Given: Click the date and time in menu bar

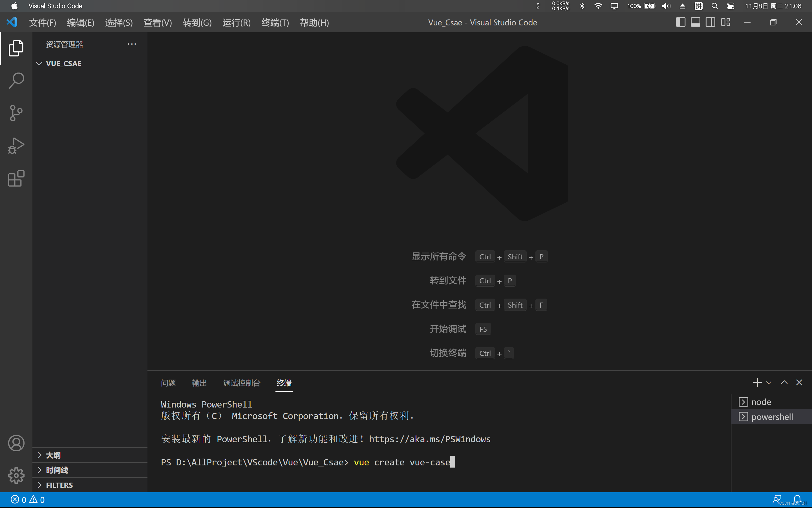Looking at the screenshot, I should pyautogui.click(x=773, y=6).
